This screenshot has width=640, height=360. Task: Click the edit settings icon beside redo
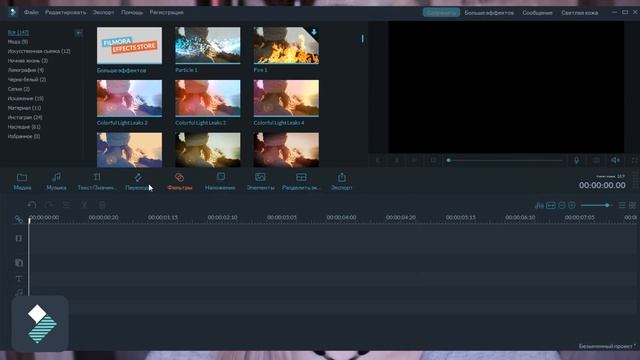(x=67, y=205)
